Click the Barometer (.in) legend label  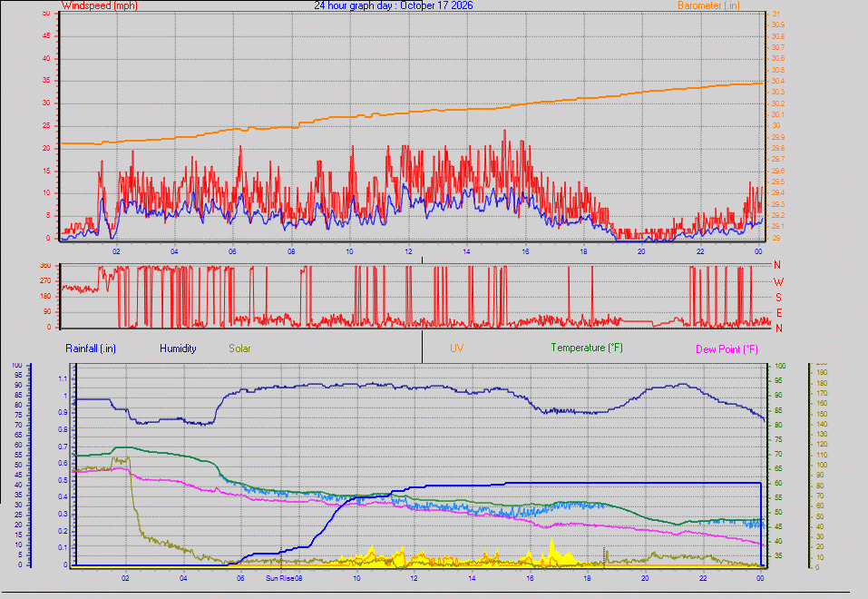[708, 5]
